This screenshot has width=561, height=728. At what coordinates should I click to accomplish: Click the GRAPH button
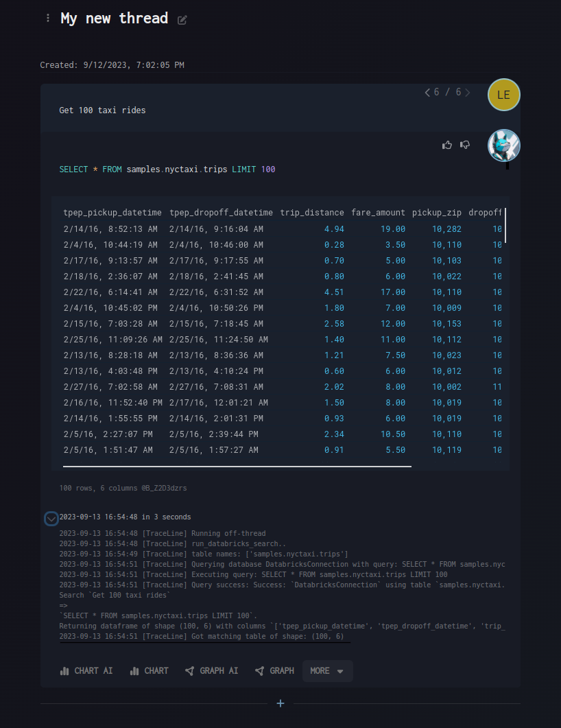point(274,671)
